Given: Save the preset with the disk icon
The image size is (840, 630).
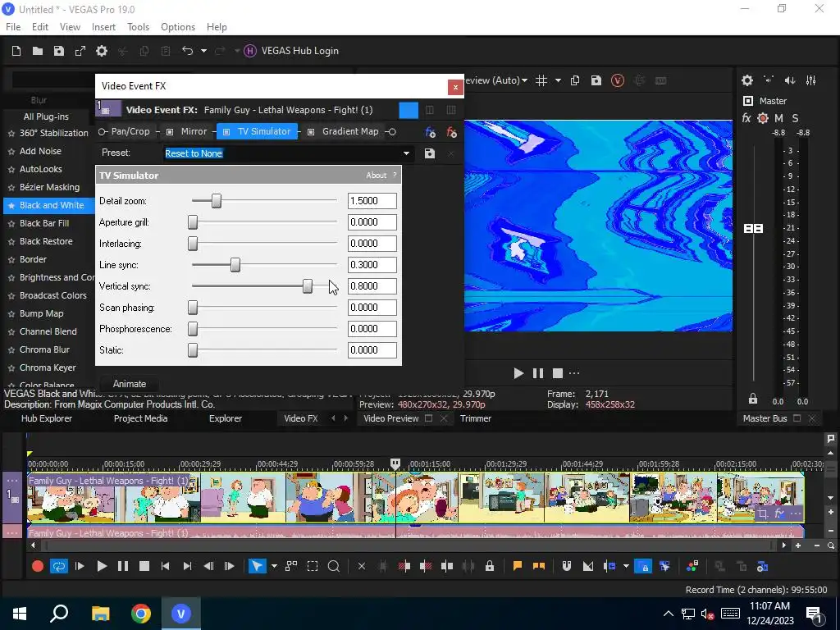Looking at the screenshot, I should [430, 153].
